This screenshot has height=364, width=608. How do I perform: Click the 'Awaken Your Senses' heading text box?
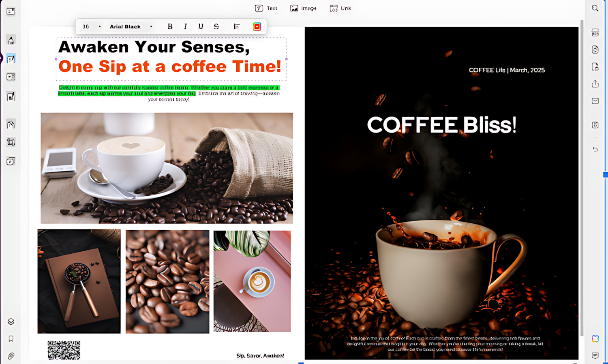(x=171, y=59)
